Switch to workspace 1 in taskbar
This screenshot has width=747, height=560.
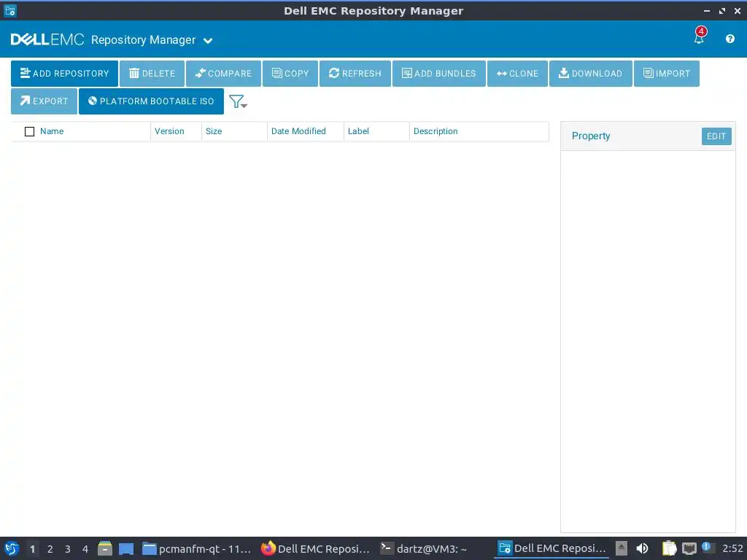[32, 549]
